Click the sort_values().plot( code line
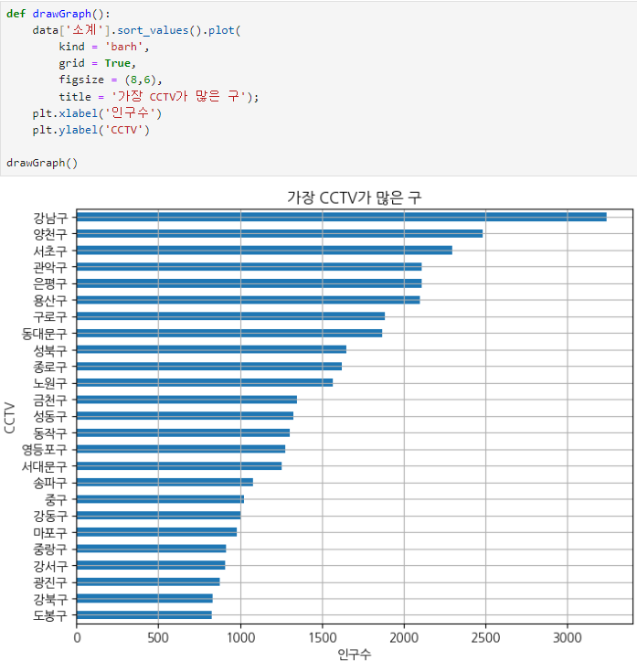Viewport: 637px width, 672px height. pos(137,30)
